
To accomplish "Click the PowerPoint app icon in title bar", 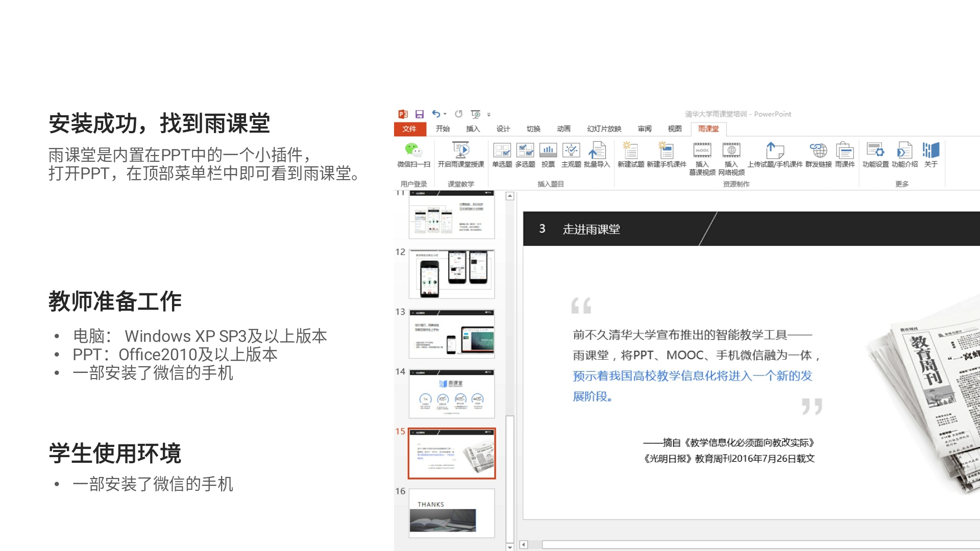I will point(403,114).
